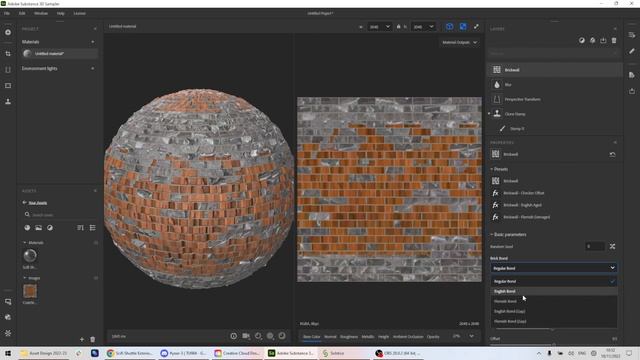Select the Perspective Transform layer
Image resolution: width=640 pixels, height=360 pixels.
[555, 99]
